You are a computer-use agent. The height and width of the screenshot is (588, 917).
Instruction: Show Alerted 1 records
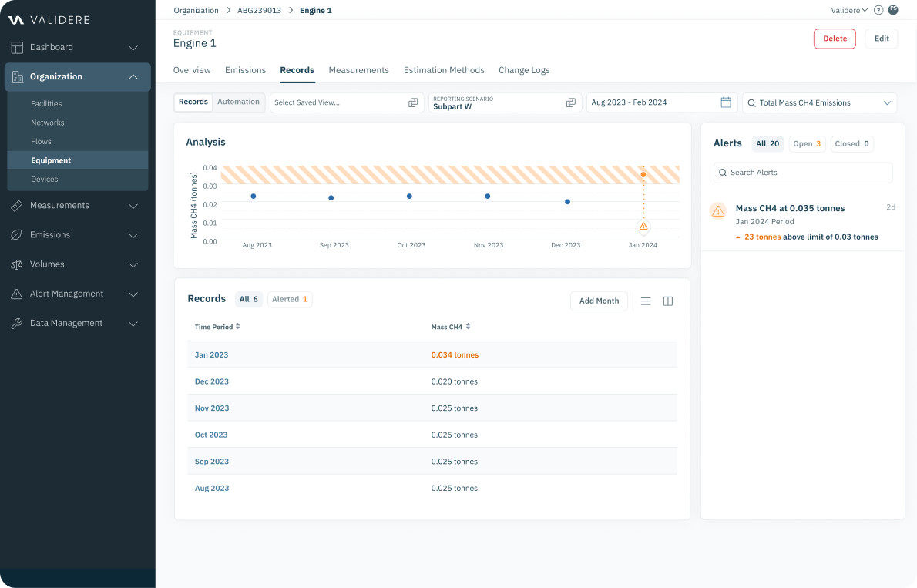(x=290, y=299)
